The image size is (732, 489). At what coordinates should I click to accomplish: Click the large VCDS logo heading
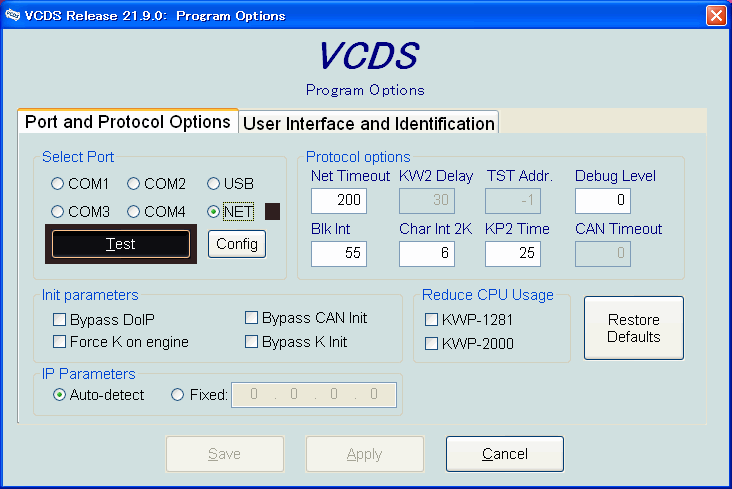[369, 56]
